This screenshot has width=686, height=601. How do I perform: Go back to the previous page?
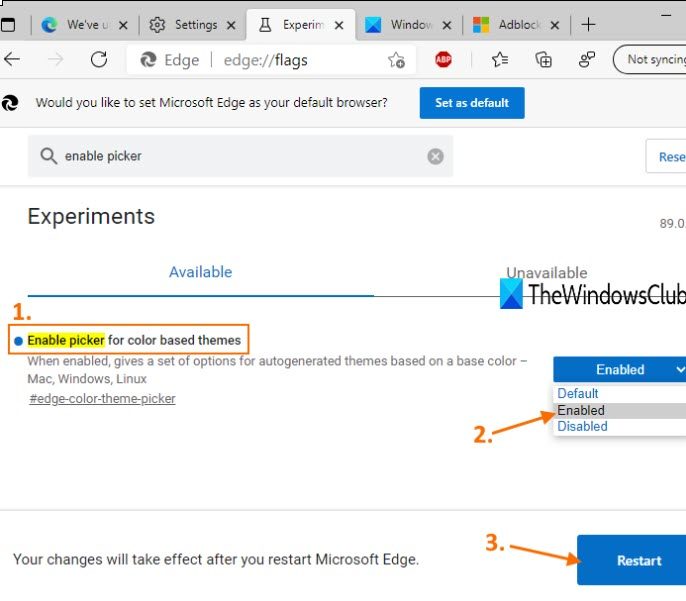pos(13,60)
